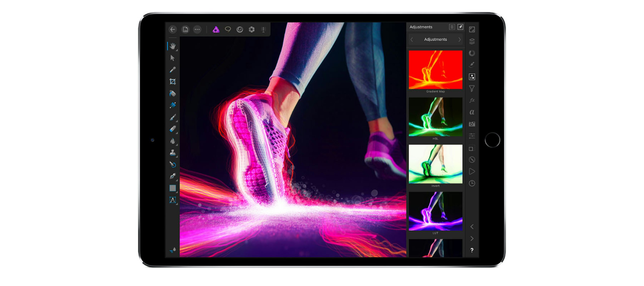Viewport: 644px width, 286px height.
Task: Open the Filters studio funnel
Action: [x=472, y=88]
